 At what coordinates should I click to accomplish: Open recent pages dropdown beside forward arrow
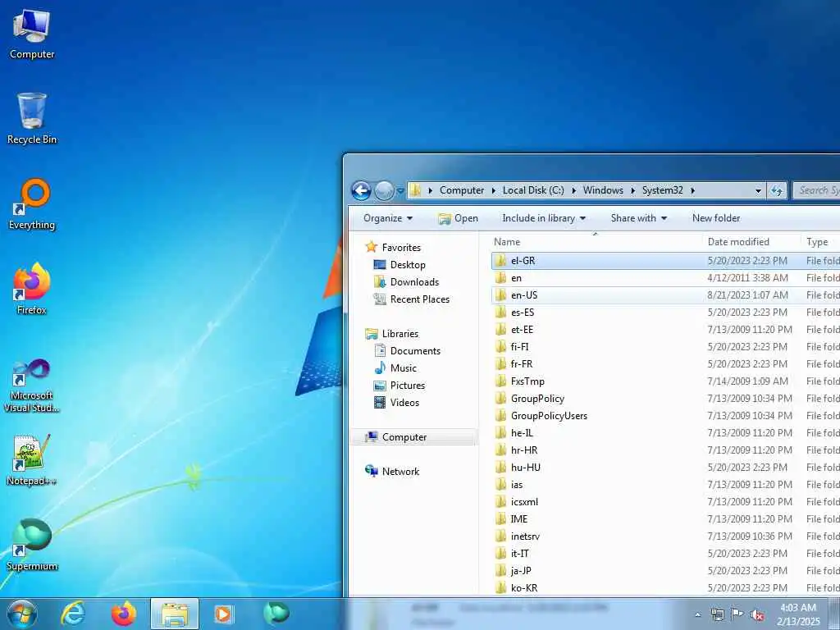pyautogui.click(x=400, y=190)
